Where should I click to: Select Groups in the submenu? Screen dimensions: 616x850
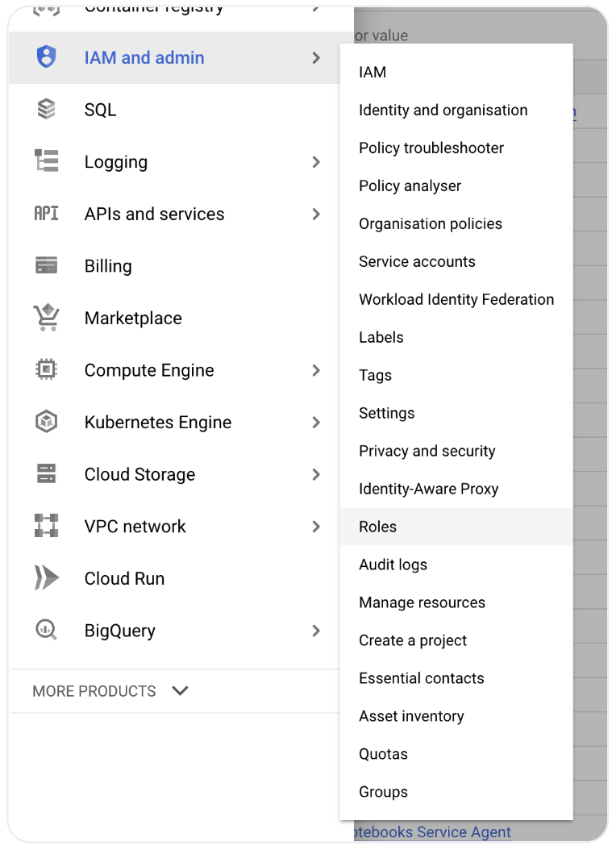click(x=456, y=792)
